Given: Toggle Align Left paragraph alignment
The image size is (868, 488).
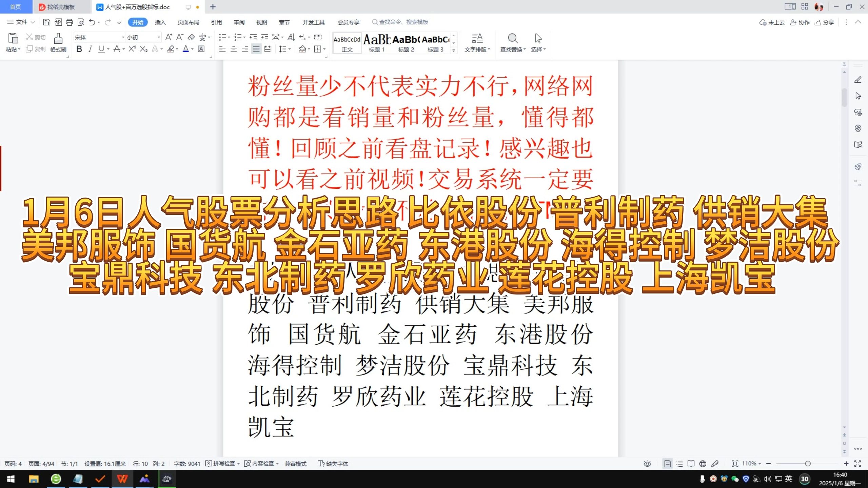Looking at the screenshot, I should pyautogui.click(x=222, y=49).
